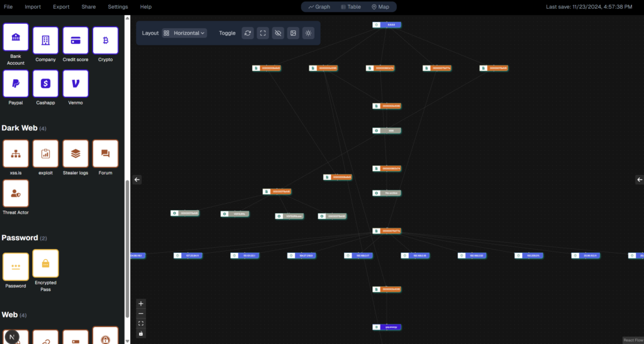This screenshot has width=644, height=344.
Task: Pick the Venmo entity icon
Action: pos(75,83)
